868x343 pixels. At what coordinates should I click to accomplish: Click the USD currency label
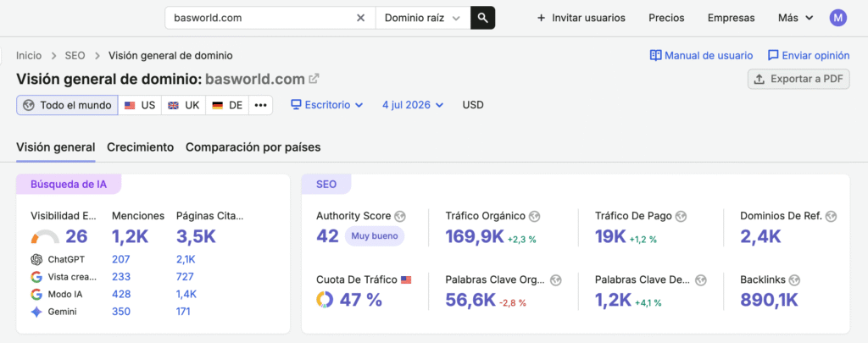click(473, 104)
